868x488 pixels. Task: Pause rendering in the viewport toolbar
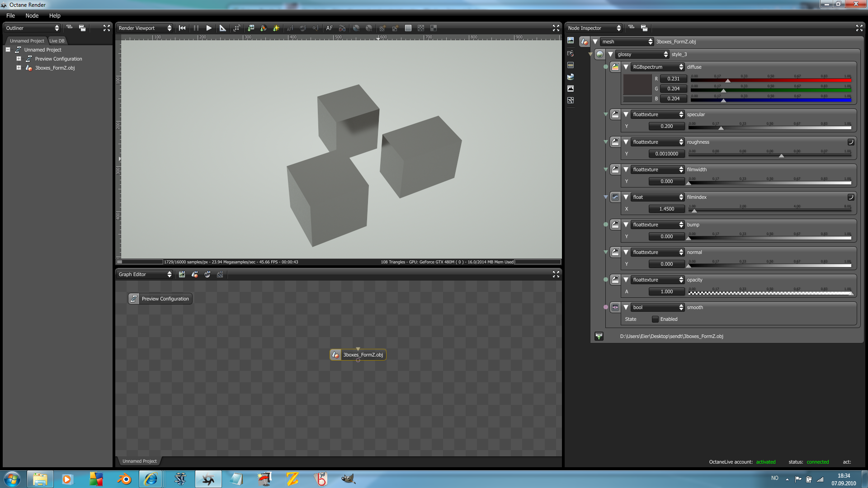coord(196,28)
